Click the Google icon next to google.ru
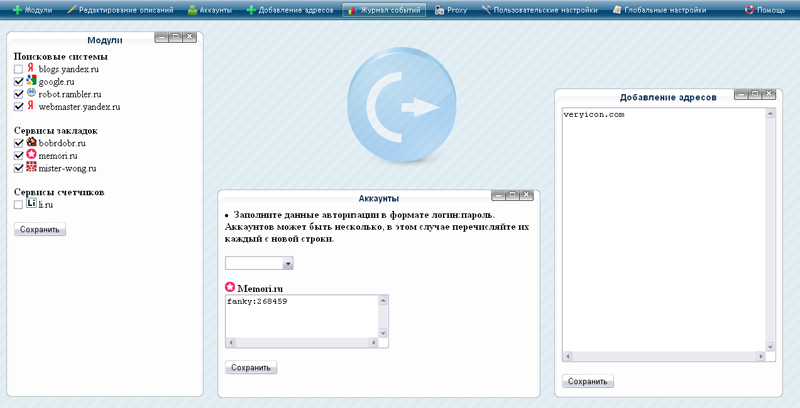The height and width of the screenshot is (408, 800). (x=32, y=80)
